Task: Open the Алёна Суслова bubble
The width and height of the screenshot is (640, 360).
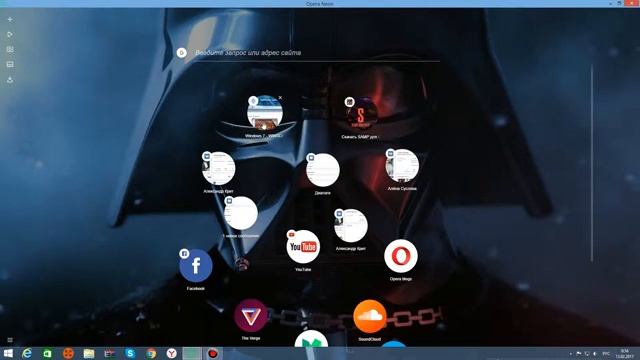Action: coord(402,165)
